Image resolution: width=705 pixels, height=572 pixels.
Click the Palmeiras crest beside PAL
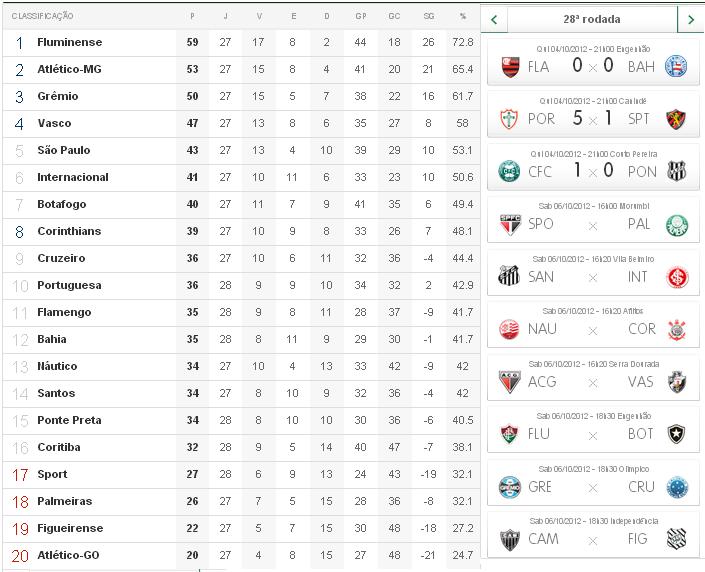click(676, 224)
